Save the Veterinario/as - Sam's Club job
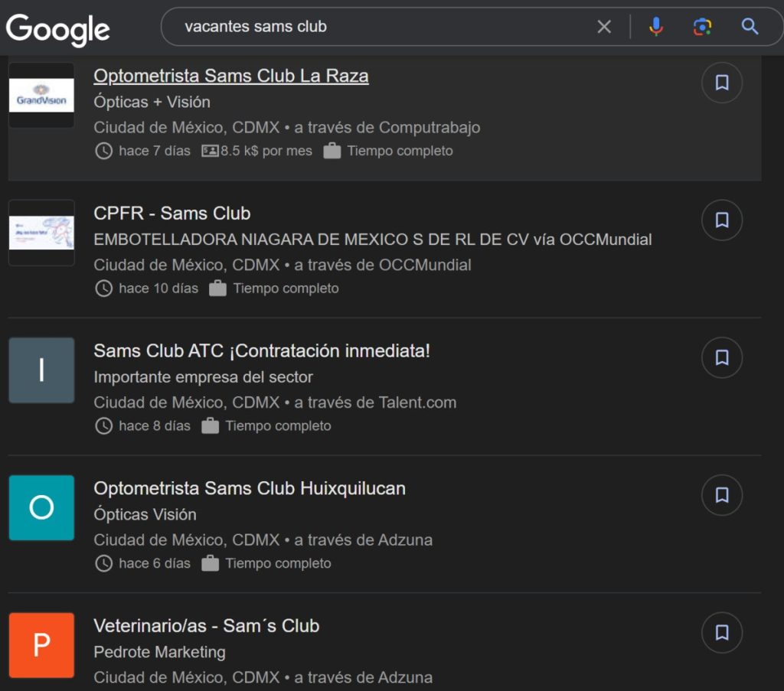Screen dimensions: 784x691 click(x=722, y=632)
